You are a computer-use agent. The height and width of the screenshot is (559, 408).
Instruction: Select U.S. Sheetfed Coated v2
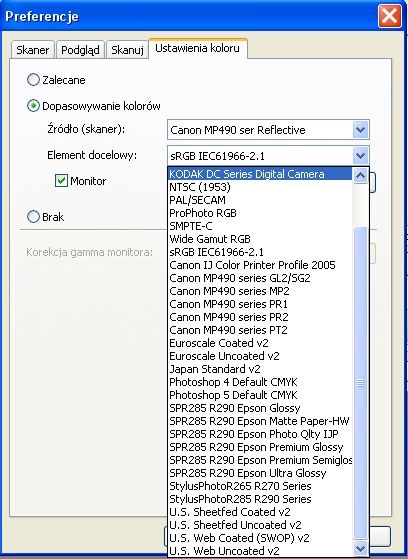point(260,512)
